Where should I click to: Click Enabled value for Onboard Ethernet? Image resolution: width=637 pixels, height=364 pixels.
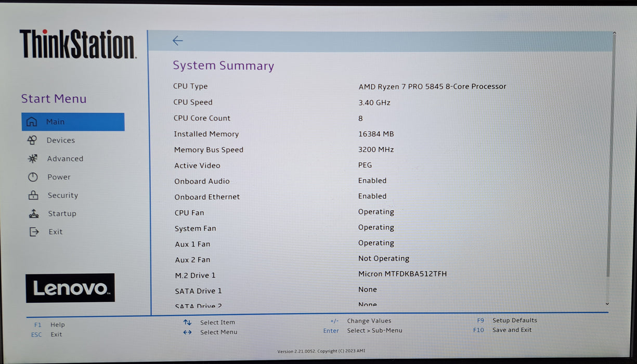372,196
